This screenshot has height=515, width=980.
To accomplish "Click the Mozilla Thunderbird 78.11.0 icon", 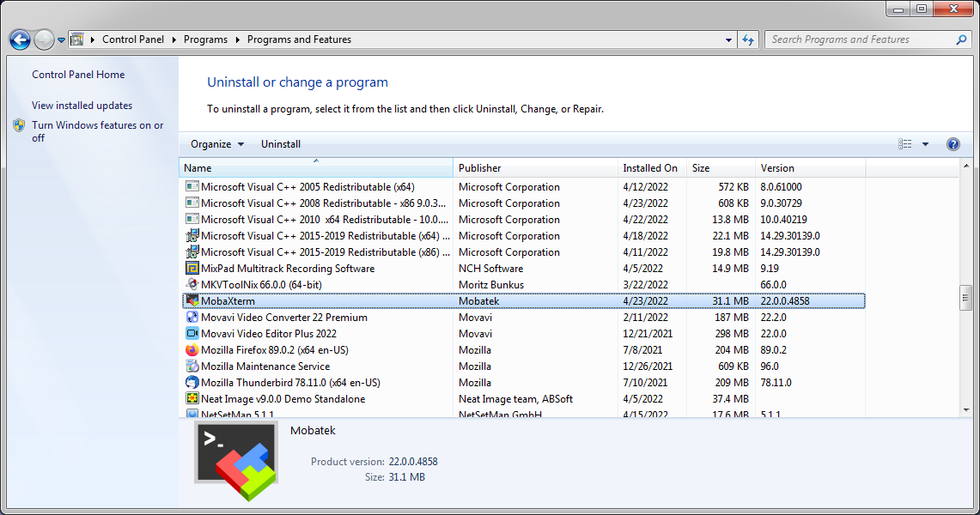I will pos(192,382).
